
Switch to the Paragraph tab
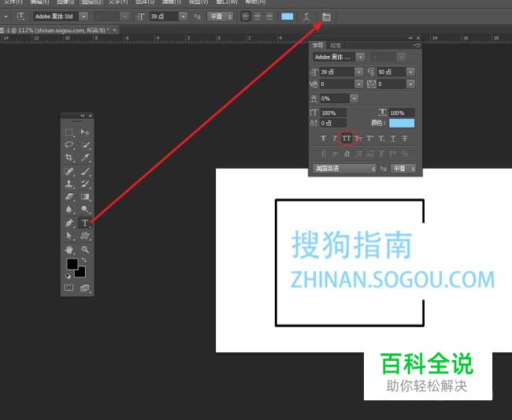336,45
